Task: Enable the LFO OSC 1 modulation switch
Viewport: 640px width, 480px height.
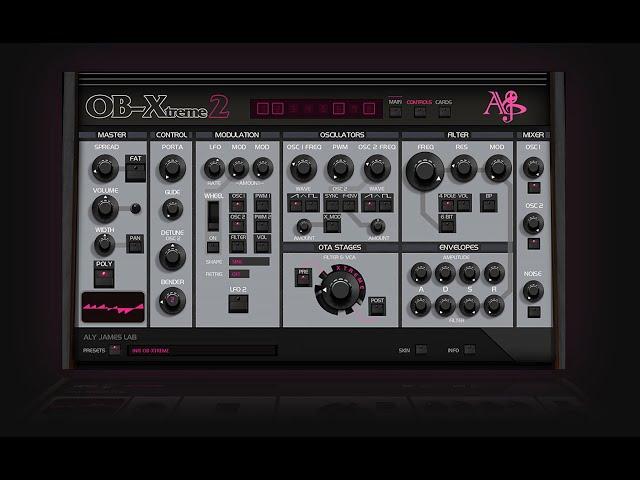Action: (238, 202)
